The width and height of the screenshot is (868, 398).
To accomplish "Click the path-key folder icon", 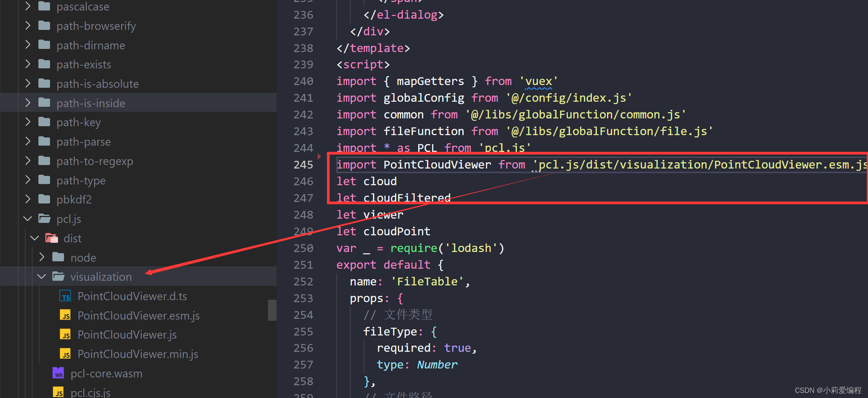I will coord(44,122).
